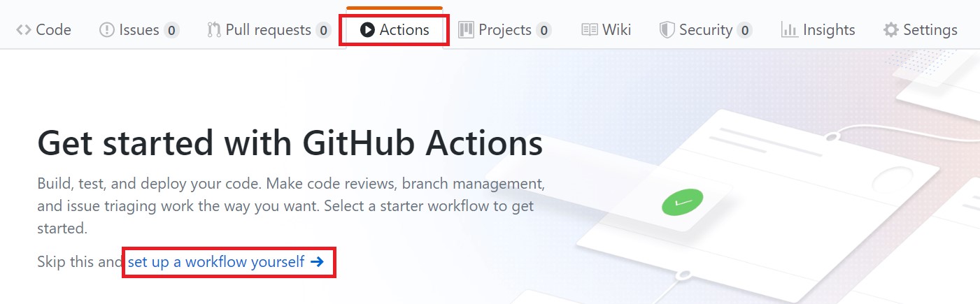The image size is (980, 304).
Task: Go to the Insights tab label
Action: [x=829, y=30]
